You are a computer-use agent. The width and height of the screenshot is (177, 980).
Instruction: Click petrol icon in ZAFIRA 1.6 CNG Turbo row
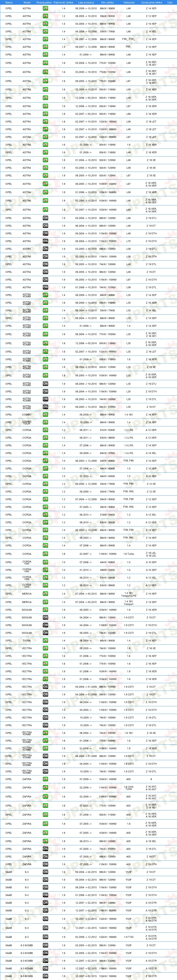click(x=45, y=788)
